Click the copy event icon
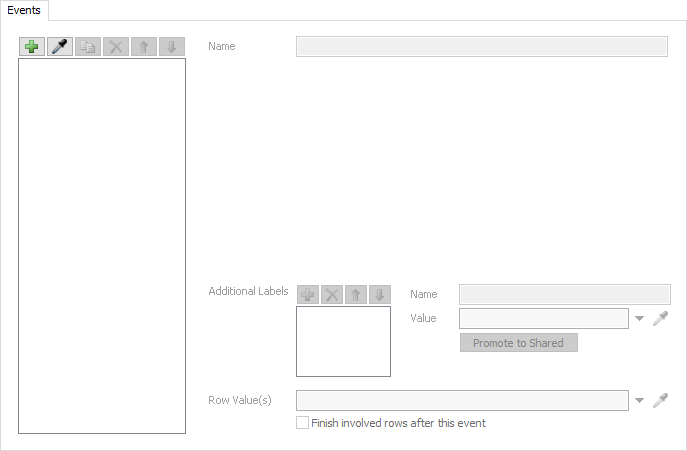This screenshot has height=451, width=687. (88, 47)
